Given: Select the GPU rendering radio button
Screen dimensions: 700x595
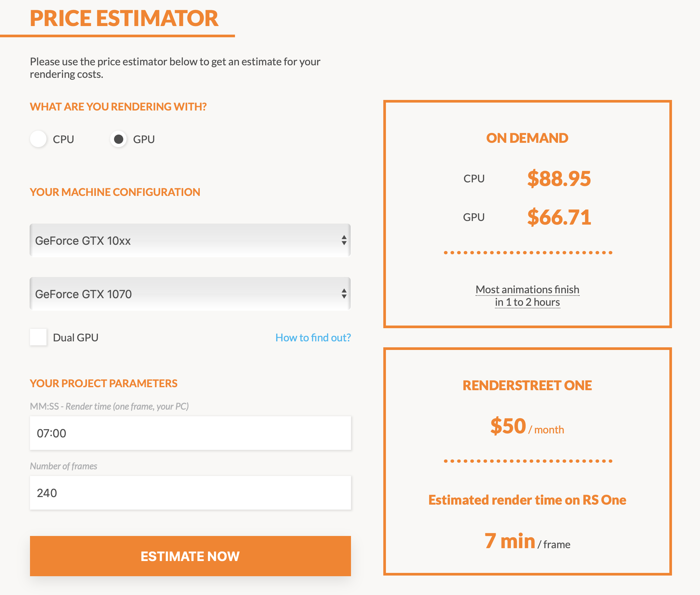Looking at the screenshot, I should 118,139.
